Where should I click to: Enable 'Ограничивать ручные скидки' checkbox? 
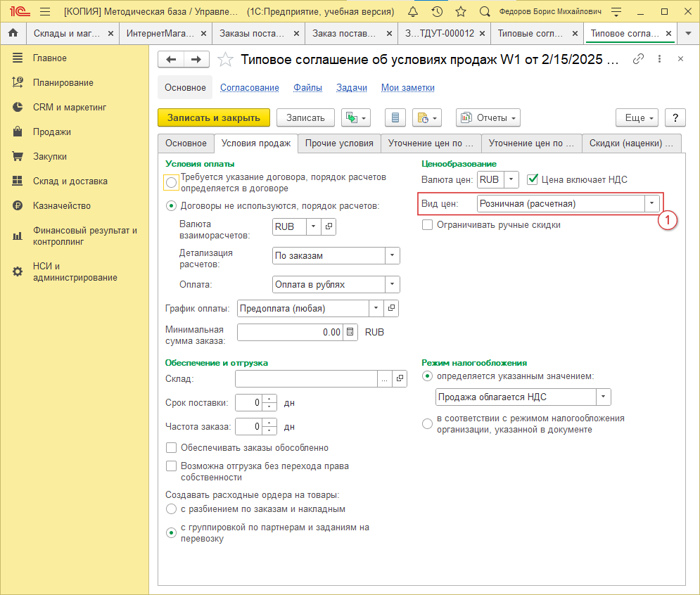427,225
